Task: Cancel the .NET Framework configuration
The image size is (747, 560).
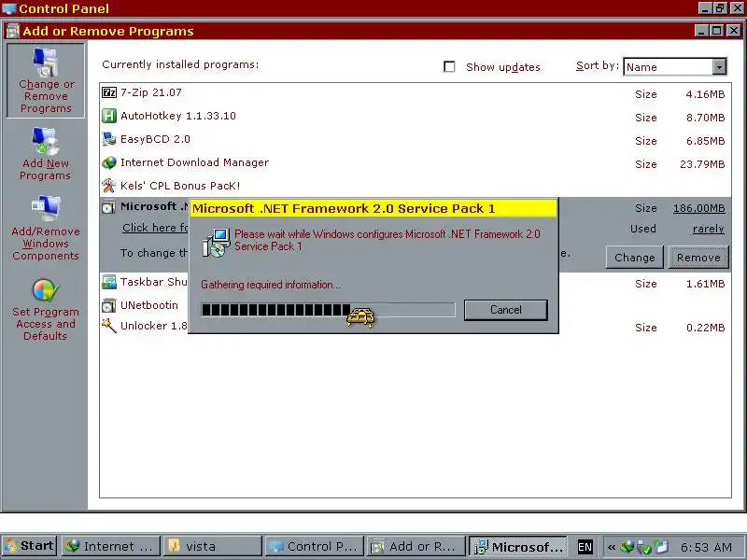Action: [x=506, y=310]
